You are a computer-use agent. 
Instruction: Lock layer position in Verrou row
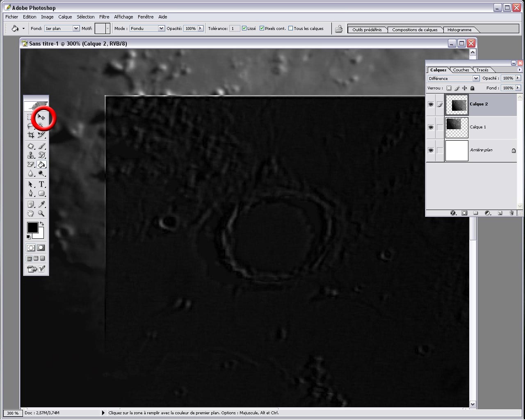coord(464,88)
